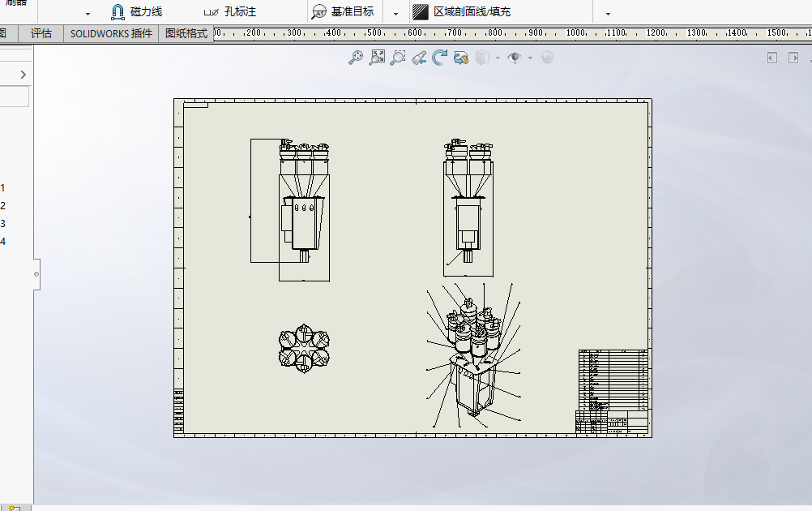Screen dimensions: 812x511
Task: Open the dropdown after Datum Target
Action: pyautogui.click(x=395, y=14)
